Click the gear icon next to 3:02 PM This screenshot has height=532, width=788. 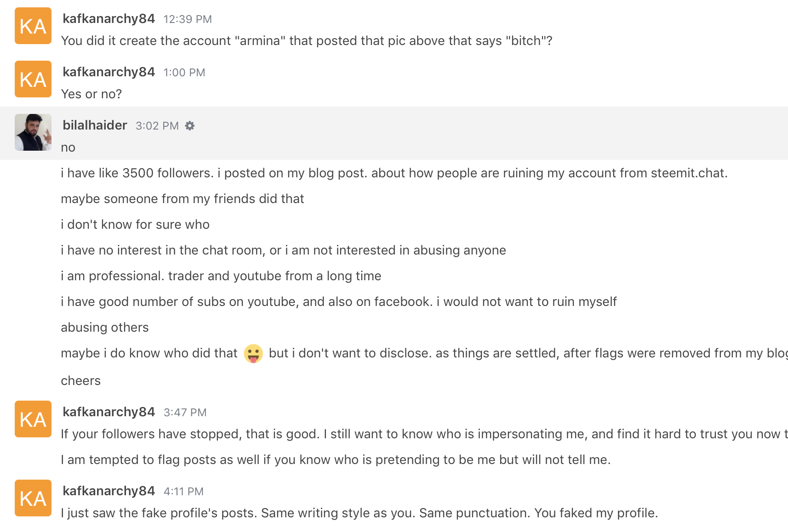click(x=190, y=126)
